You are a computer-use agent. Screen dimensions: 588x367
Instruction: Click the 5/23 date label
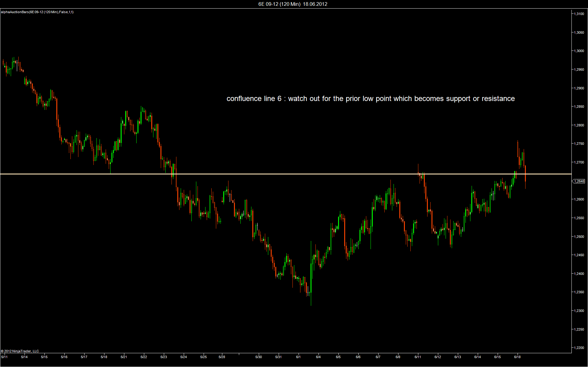tap(164, 357)
